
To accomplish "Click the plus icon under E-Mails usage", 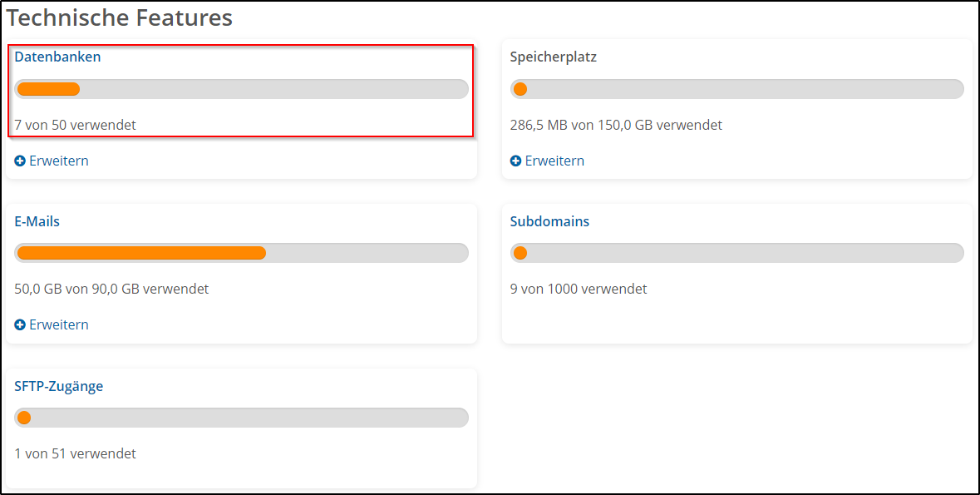I will click(x=20, y=324).
